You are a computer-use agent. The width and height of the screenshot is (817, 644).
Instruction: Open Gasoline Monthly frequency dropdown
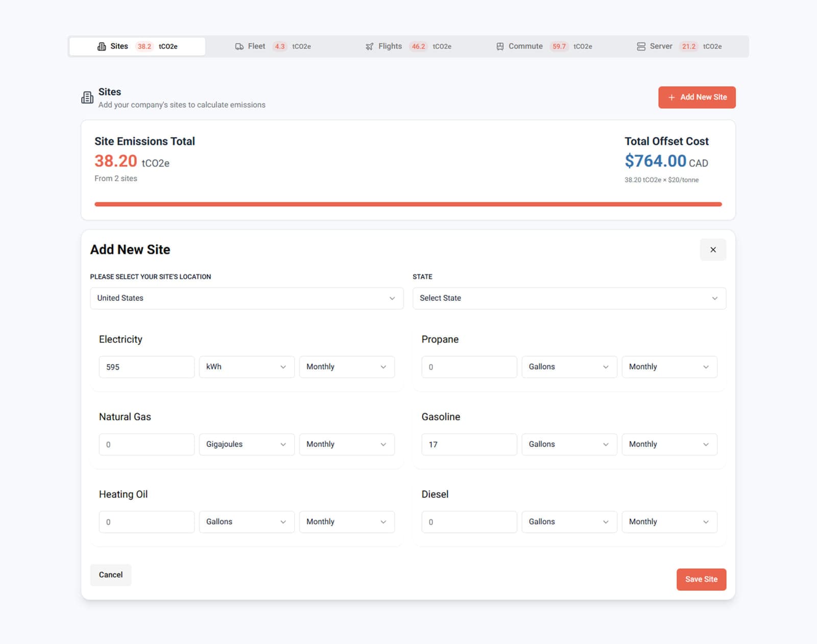pos(669,444)
